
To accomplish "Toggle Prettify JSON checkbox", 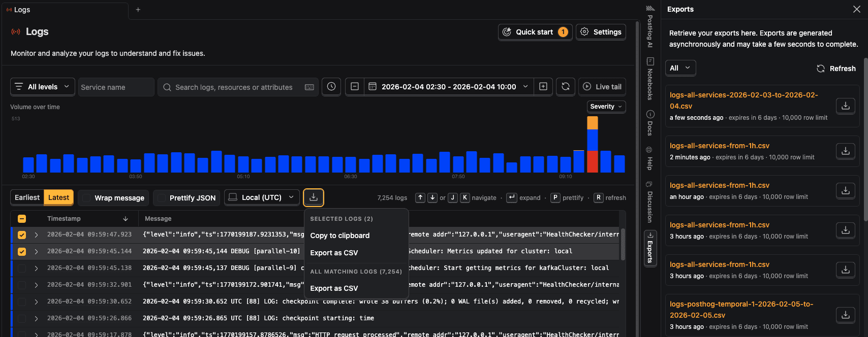I will click(162, 198).
